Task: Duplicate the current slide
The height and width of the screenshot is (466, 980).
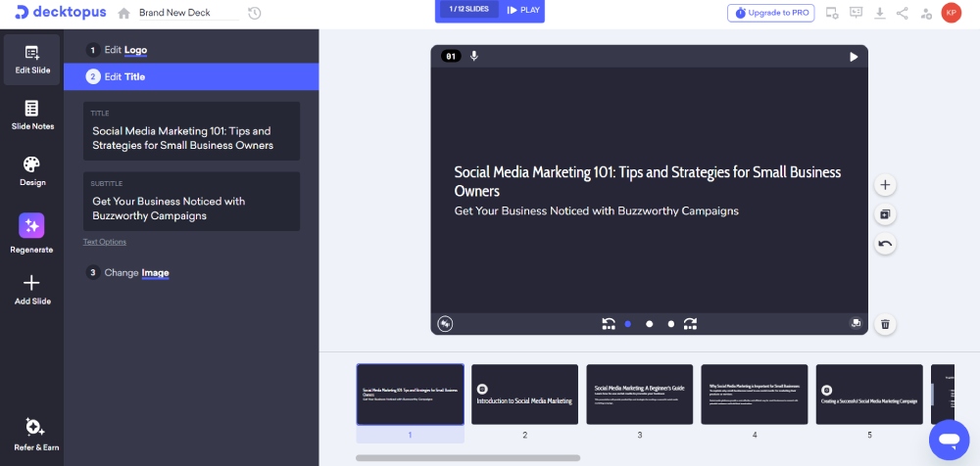Action: click(885, 214)
